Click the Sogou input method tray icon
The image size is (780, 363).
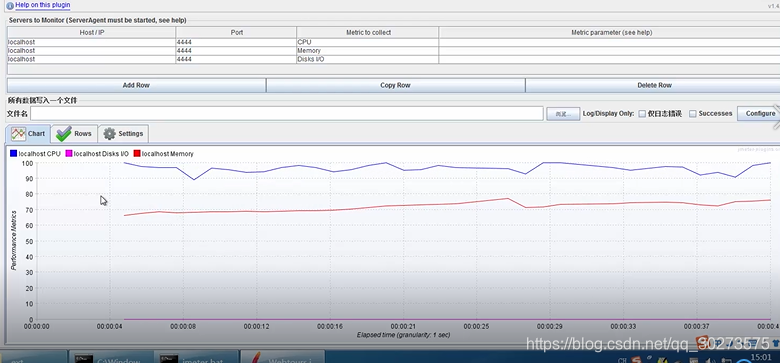click(636, 360)
